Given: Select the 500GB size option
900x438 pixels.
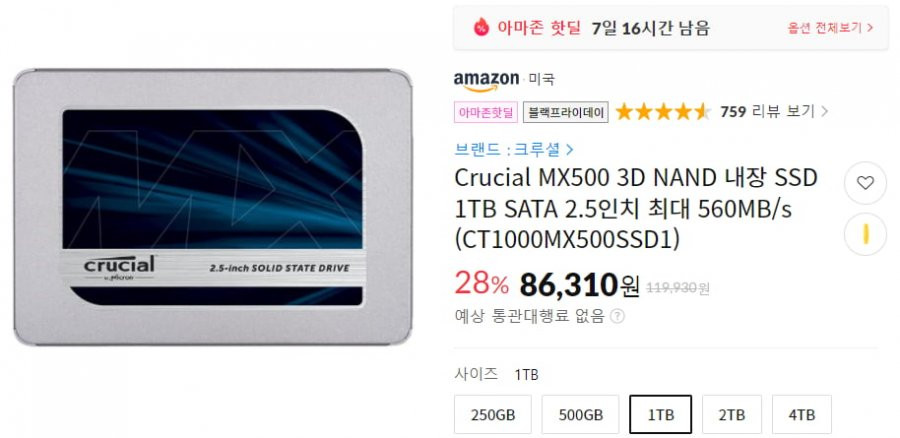Looking at the screenshot, I should pos(580,414).
